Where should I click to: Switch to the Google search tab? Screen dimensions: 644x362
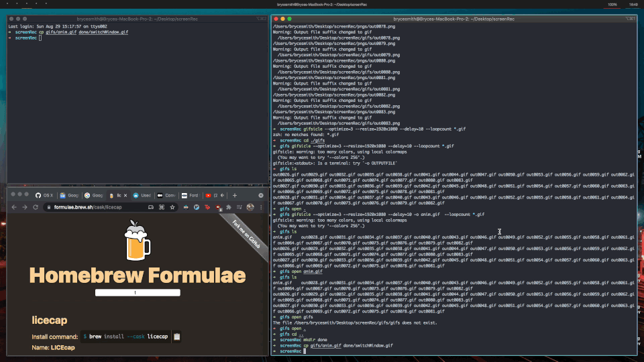pyautogui.click(x=94, y=195)
